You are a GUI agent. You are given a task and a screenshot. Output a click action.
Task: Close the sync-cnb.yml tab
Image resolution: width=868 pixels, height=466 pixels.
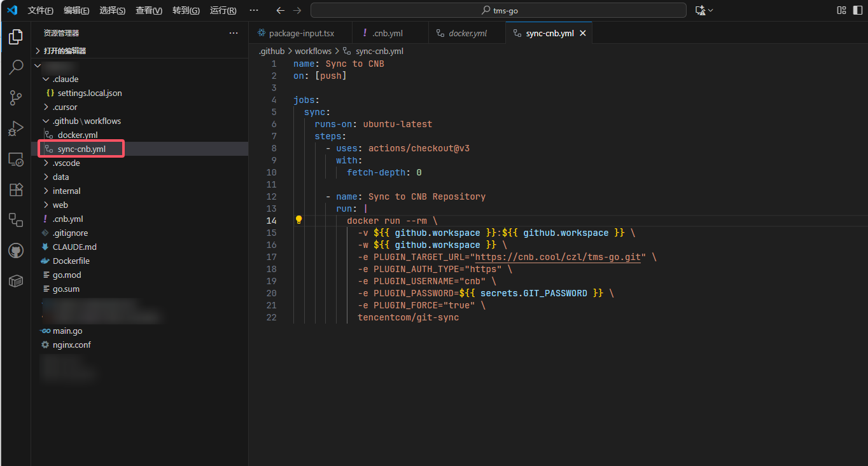tap(582, 33)
